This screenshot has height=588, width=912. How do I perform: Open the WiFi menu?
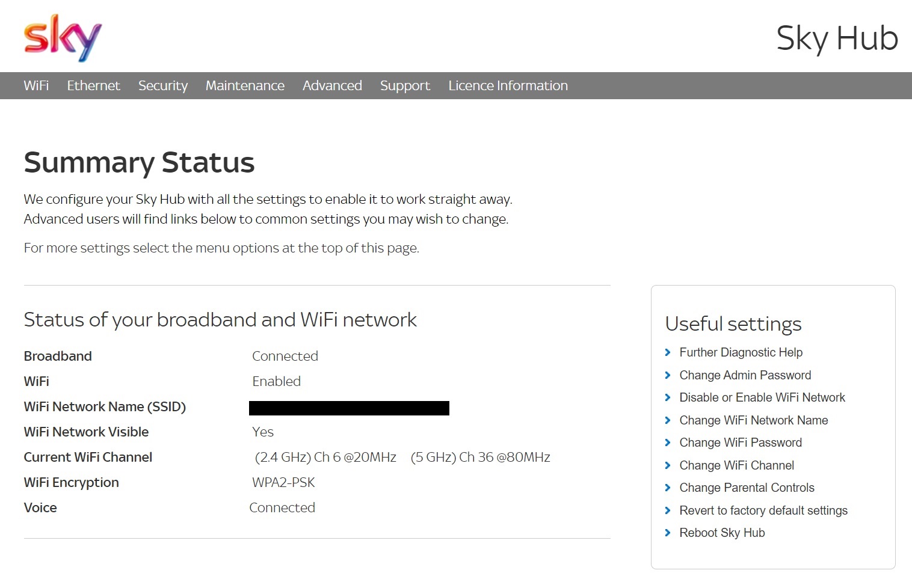coord(36,85)
